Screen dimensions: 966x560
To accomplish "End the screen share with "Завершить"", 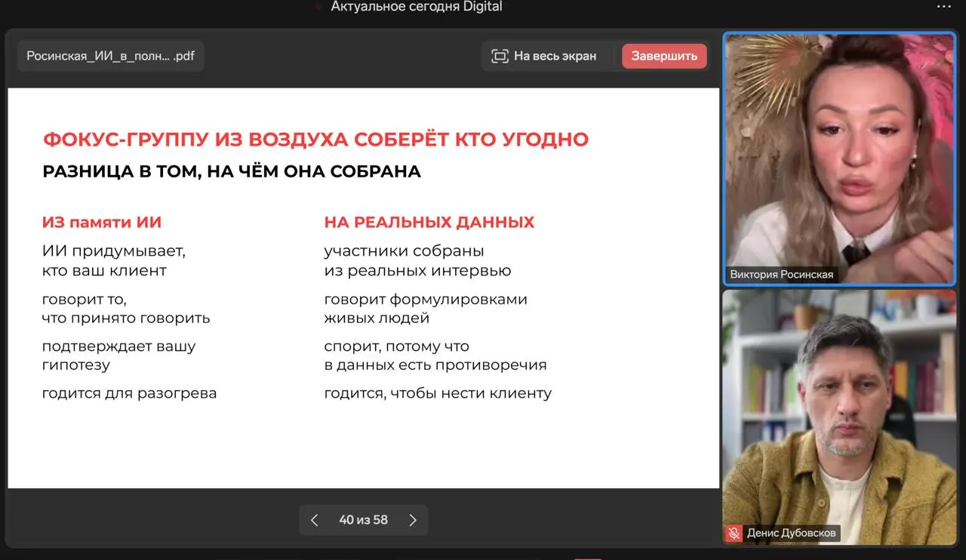I will pos(664,56).
